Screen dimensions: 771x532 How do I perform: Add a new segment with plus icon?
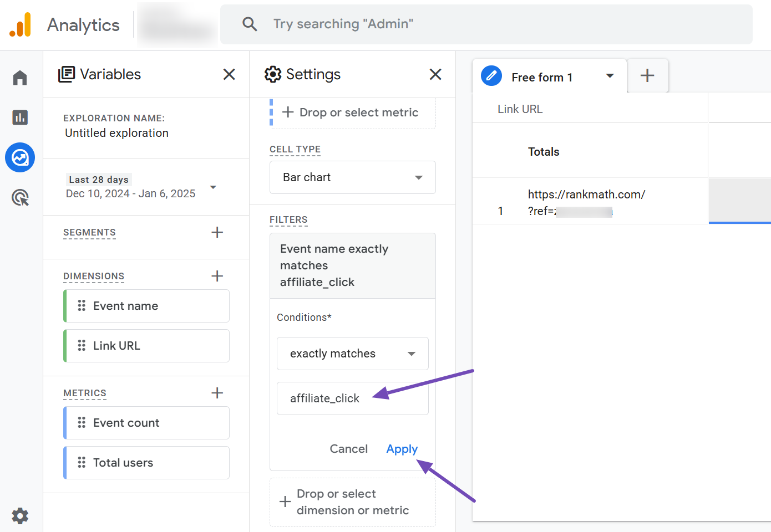point(217,232)
